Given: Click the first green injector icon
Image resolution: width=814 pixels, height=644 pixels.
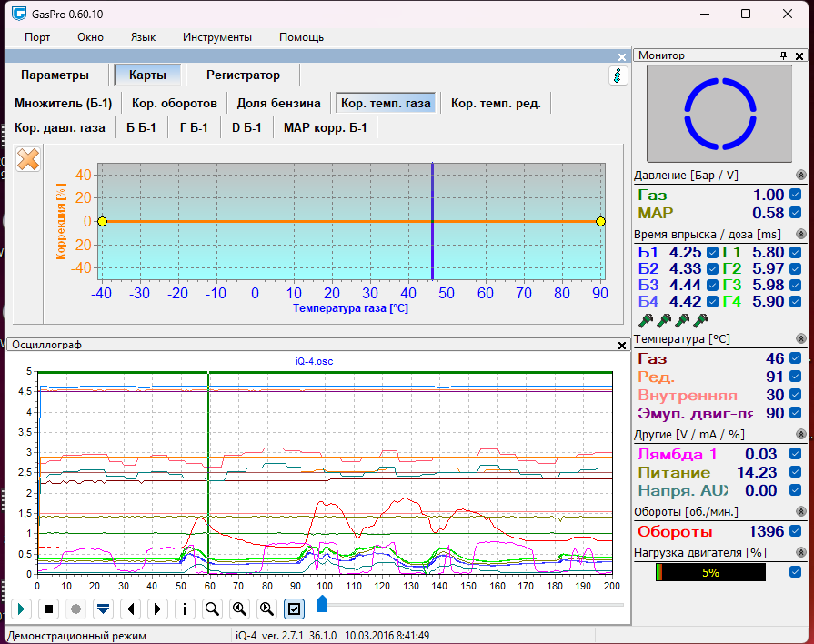Looking at the screenshot, I should pos(647,320).
